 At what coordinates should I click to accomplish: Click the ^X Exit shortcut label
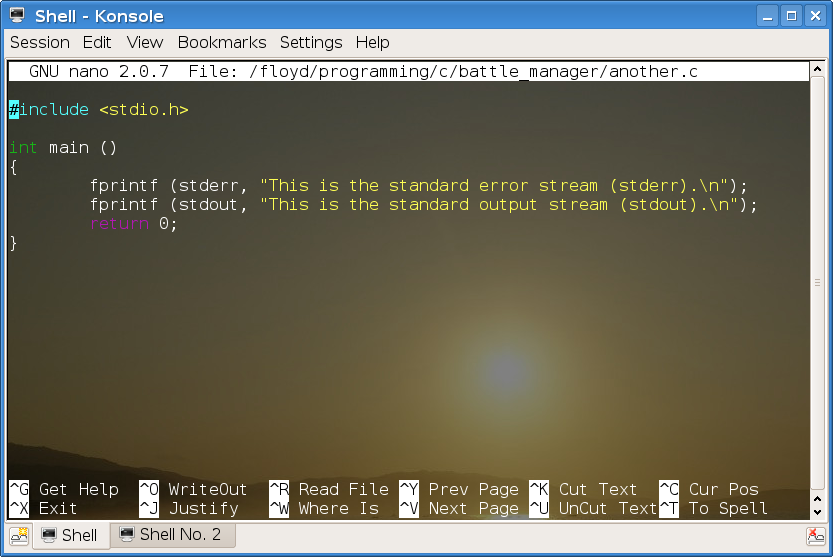click(44, 509)
